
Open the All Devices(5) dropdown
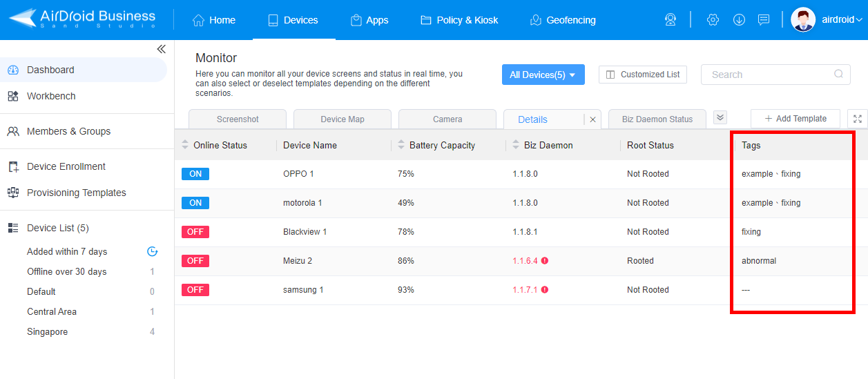(x=543, y=75)
